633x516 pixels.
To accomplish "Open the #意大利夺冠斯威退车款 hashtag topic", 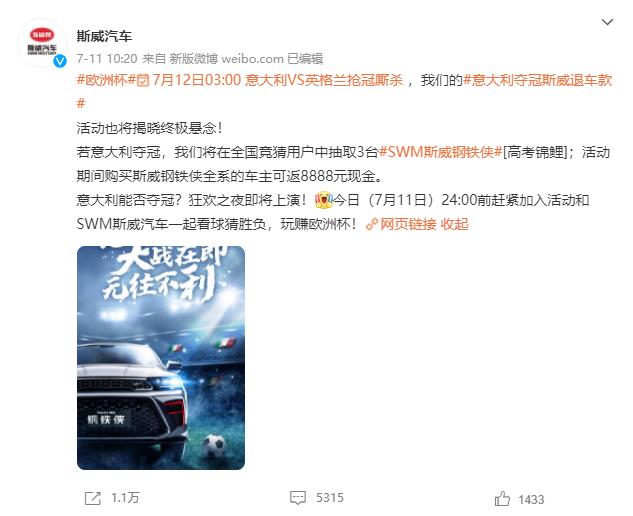I will point(538,80).
